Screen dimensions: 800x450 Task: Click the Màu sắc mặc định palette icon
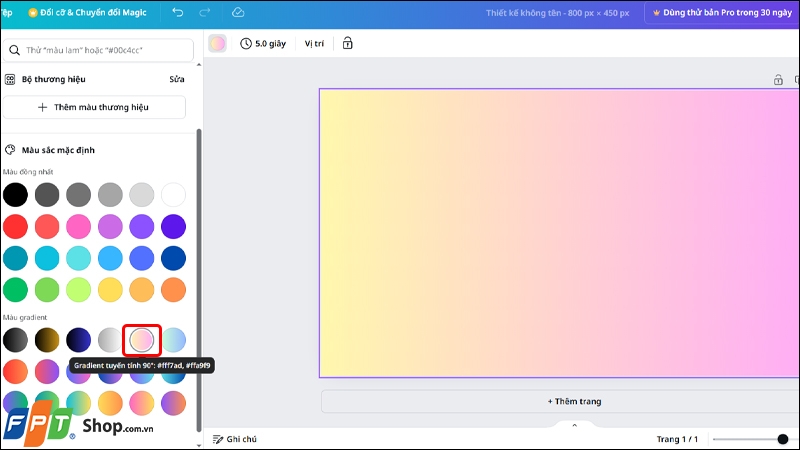coord(10,150)
